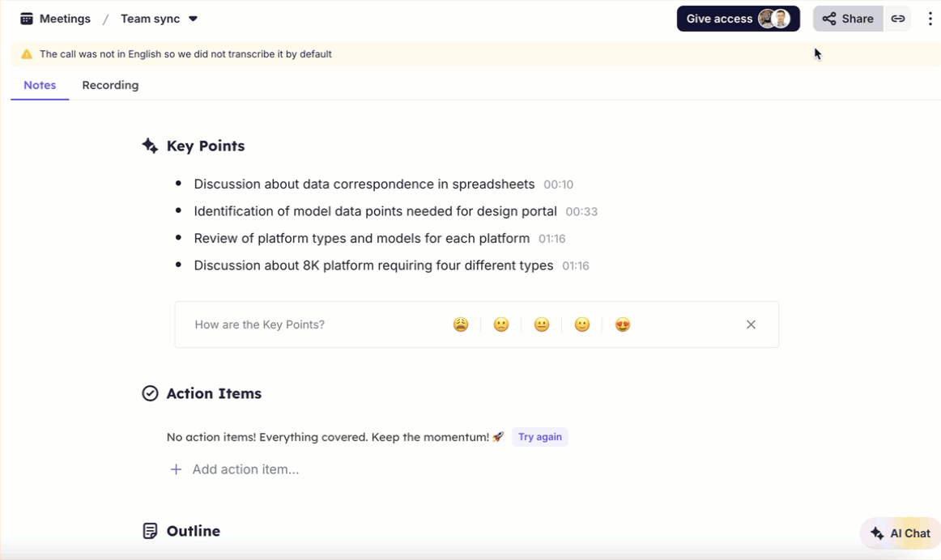Rate Key Points with slightly frowning emoji
The width and height of the screenshot is (941, 560).
(501, 325)
